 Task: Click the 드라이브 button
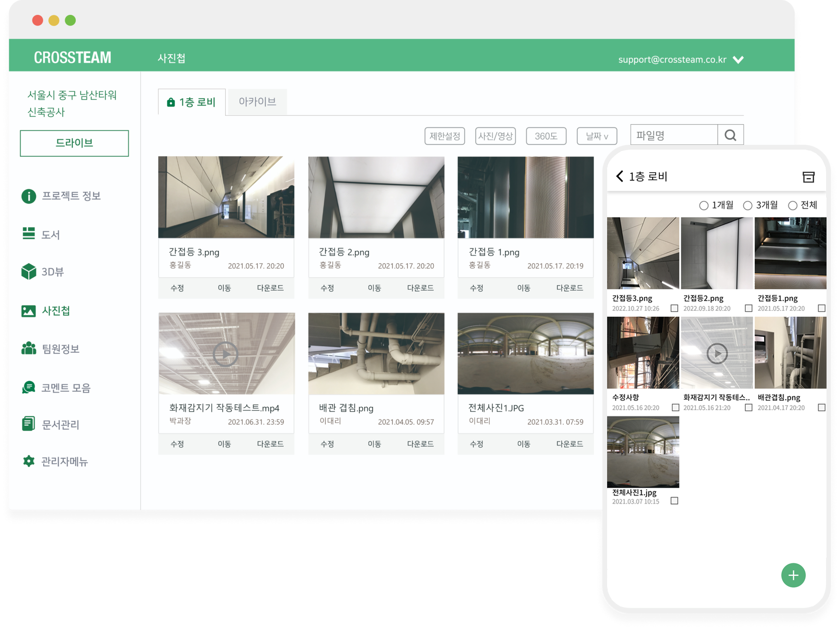74,143
